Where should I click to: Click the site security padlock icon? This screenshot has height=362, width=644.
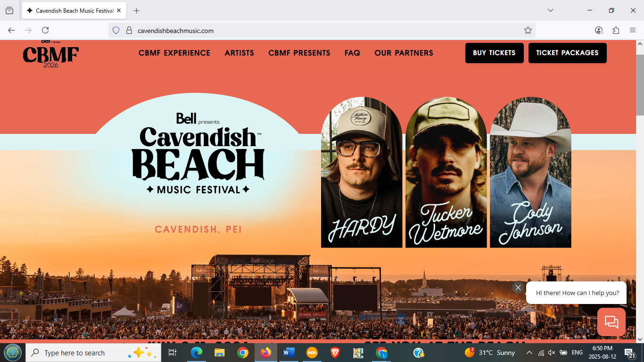(129, 30)
